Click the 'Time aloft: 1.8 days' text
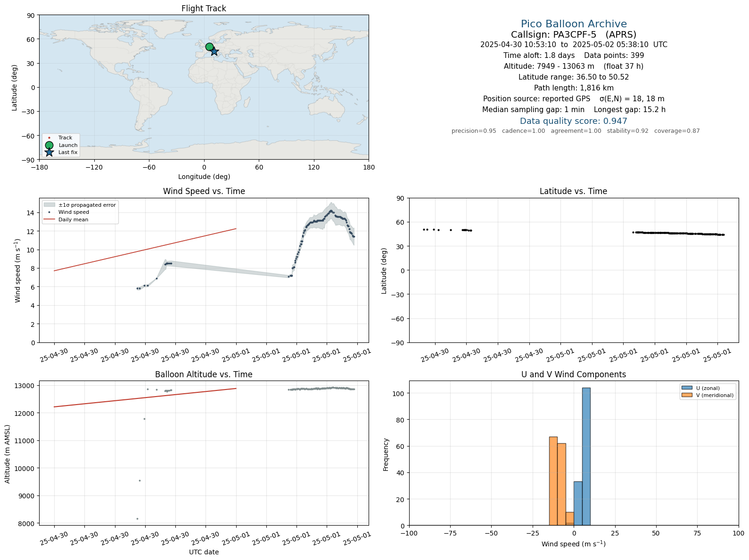749x560 pixels. (x=539, y=56)
